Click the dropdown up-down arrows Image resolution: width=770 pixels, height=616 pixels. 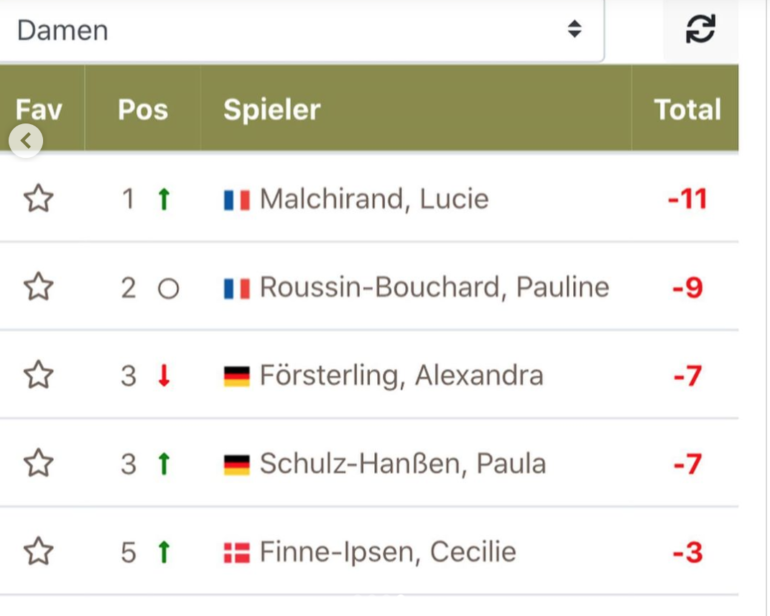(575, 29)
